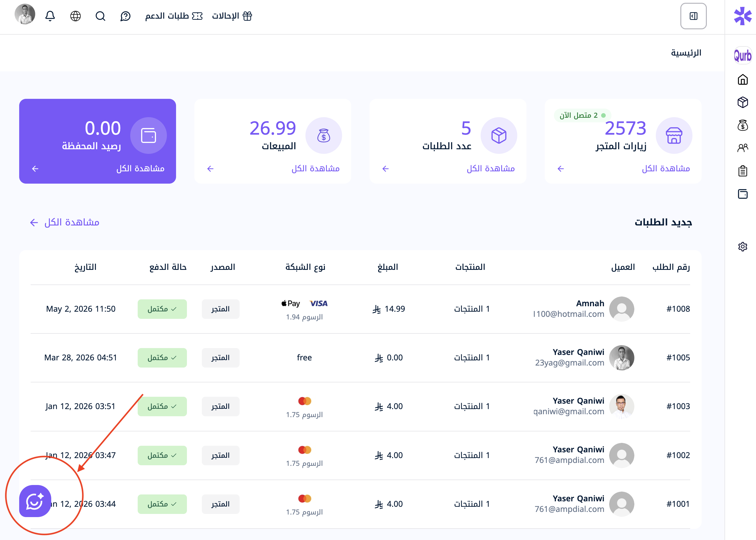Click the Apple Pay icon on order #1008

point(291,303)
